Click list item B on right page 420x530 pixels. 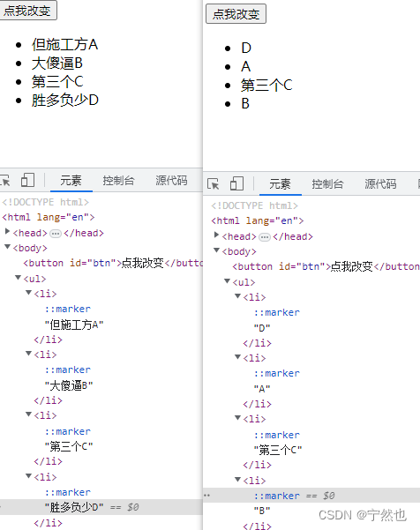click(245, 104)
